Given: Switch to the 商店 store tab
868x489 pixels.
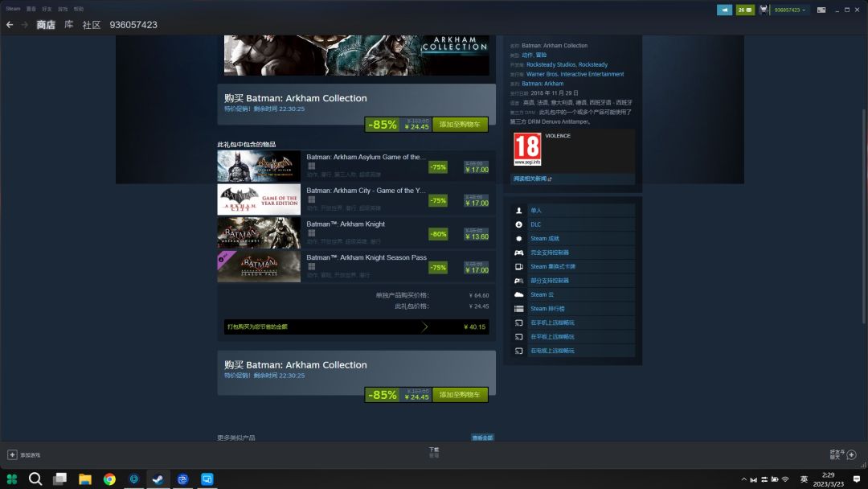Looking at the screenshot, I should tap(46, 25).
